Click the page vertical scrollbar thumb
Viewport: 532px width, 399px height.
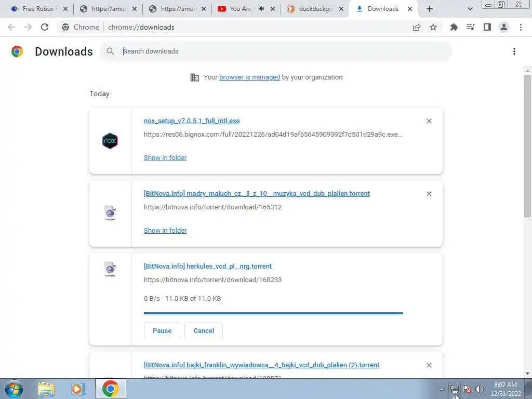(527, 146)
